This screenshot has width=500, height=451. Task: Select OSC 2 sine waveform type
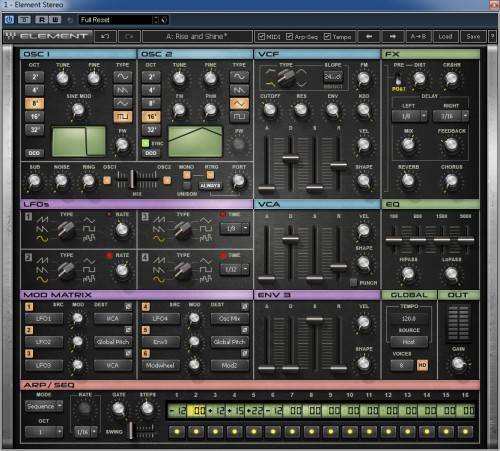pos(239,77)
